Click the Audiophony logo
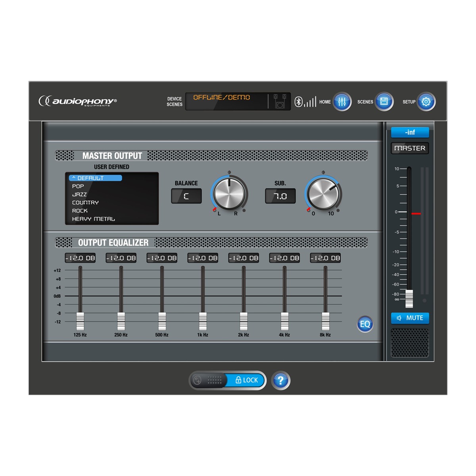The image size is (476, 476). (78, 101)
